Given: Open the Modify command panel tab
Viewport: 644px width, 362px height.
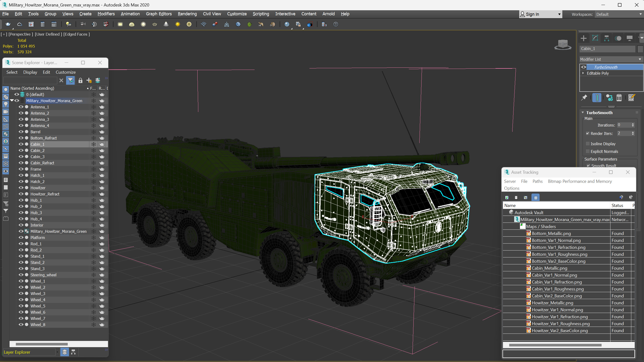Looking at the screenshot, I should pyautogui.click(x=595, y=38).
